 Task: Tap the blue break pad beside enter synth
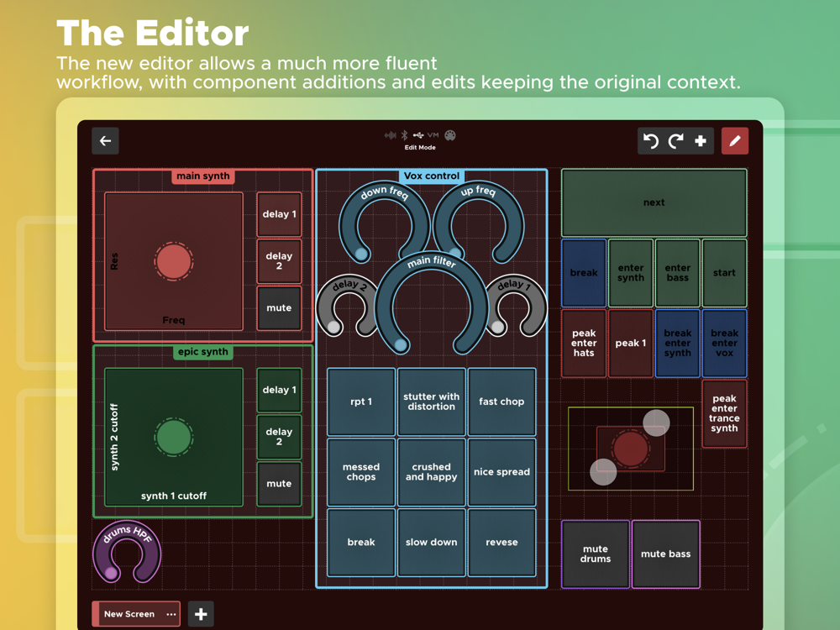point(584,273)
